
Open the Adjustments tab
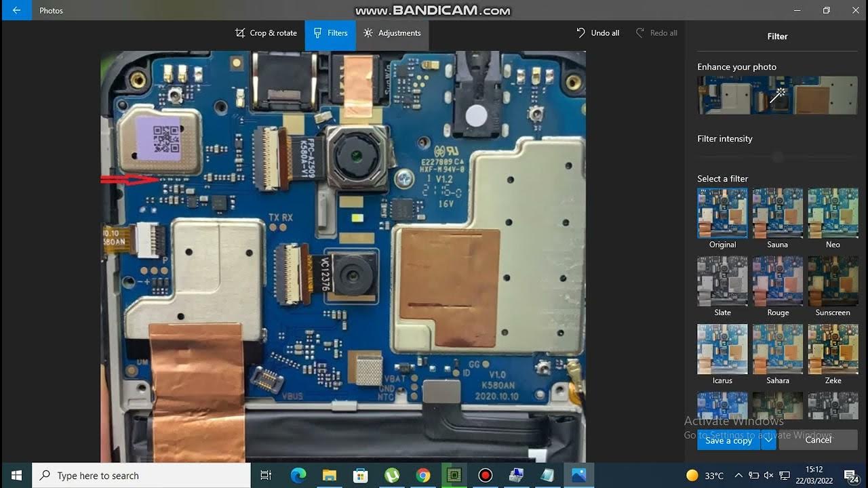[392, 33]
